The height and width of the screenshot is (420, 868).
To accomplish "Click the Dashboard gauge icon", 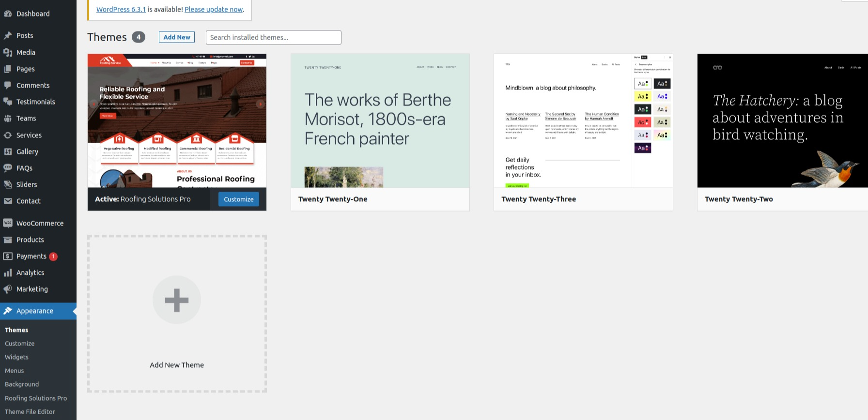I will [8, 14].
